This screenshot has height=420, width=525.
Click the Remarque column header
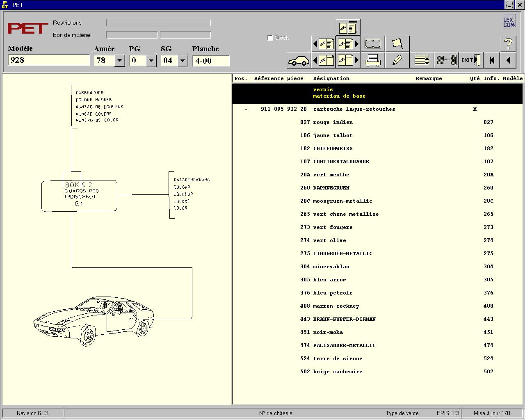pos(429,78)
